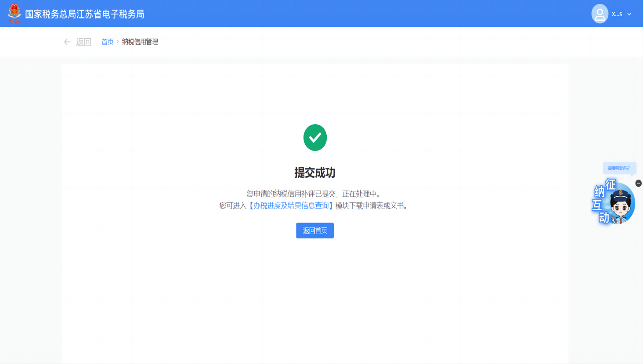Click the 模块下载申请表或文书 text
The image size is (643, 364).
(372, 205)
